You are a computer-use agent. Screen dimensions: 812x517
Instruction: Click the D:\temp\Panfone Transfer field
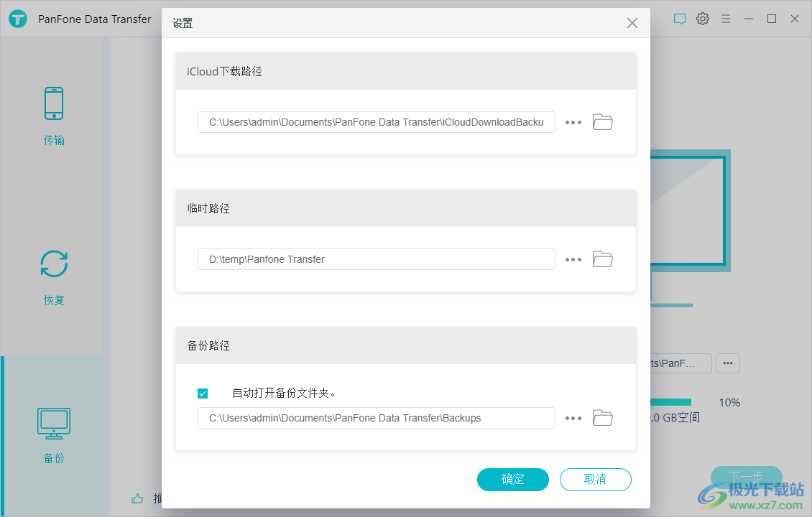(377, 259)
